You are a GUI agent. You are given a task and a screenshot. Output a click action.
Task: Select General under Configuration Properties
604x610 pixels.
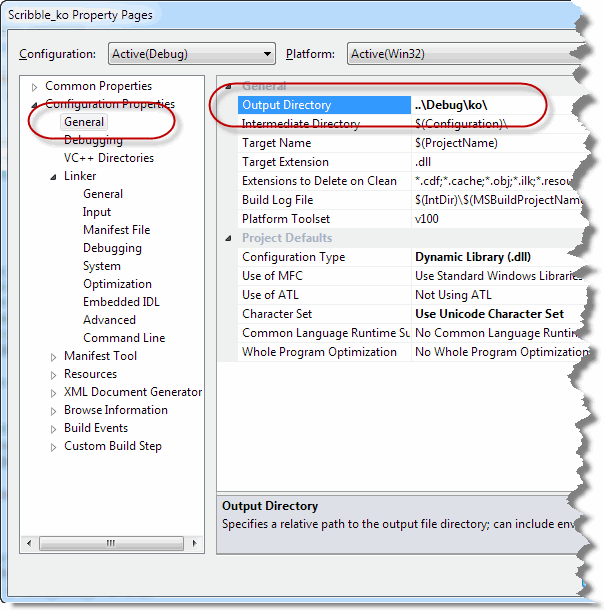pyautogui.click(x=84, y=122)
